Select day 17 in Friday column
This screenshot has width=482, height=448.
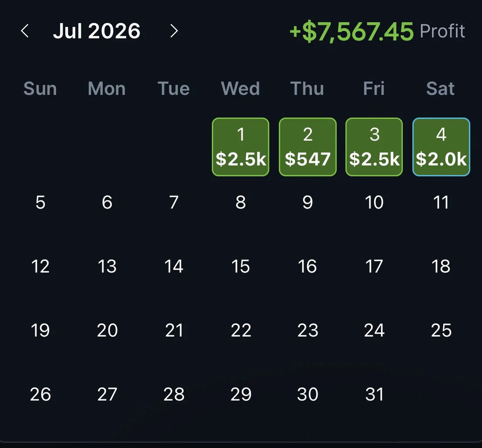click(374, 266)
